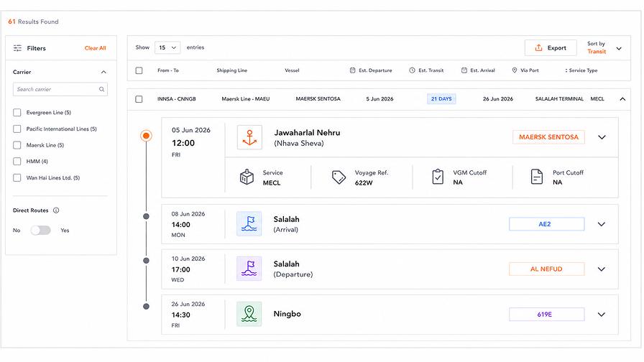Image resolution: width=644 pixels, height=362 pixels.
Task: Click Salalah Departure purple flag icon
Action: pos(249,269)
